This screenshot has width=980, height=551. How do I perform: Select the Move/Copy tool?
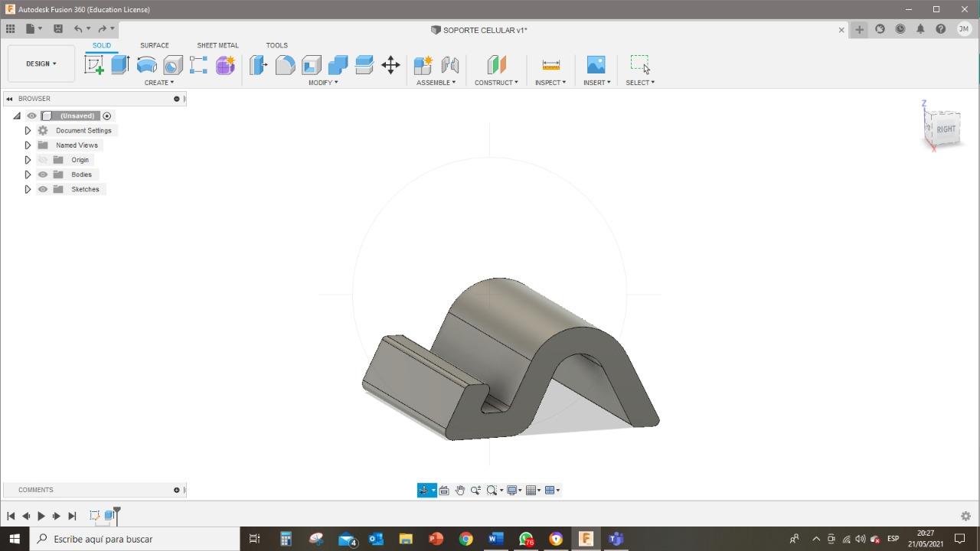point(390,65)
